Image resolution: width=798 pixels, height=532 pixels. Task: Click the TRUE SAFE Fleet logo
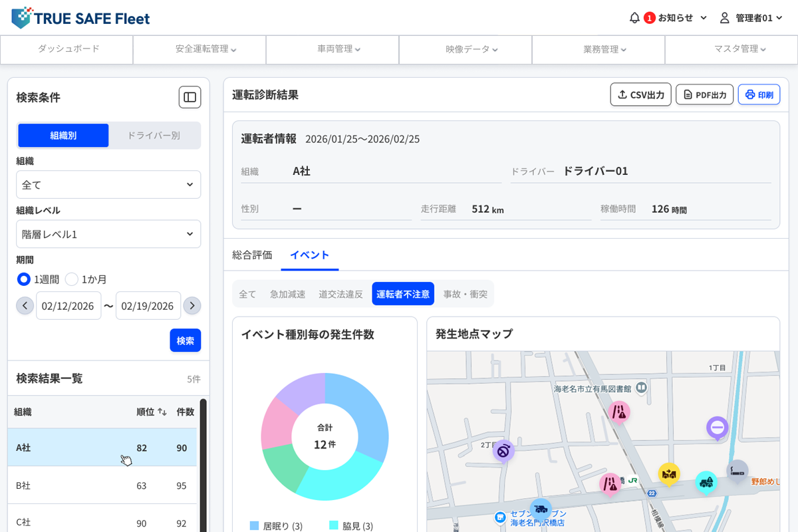pyautogui.click(x=80, y=18)
